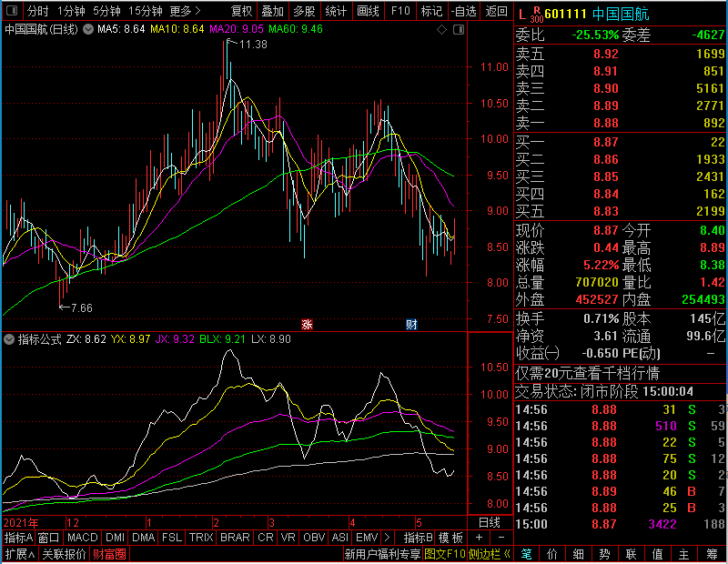Screen dimensions: 728x564
Task: Show more indicators with arrow after EMV
Action: 387,537
